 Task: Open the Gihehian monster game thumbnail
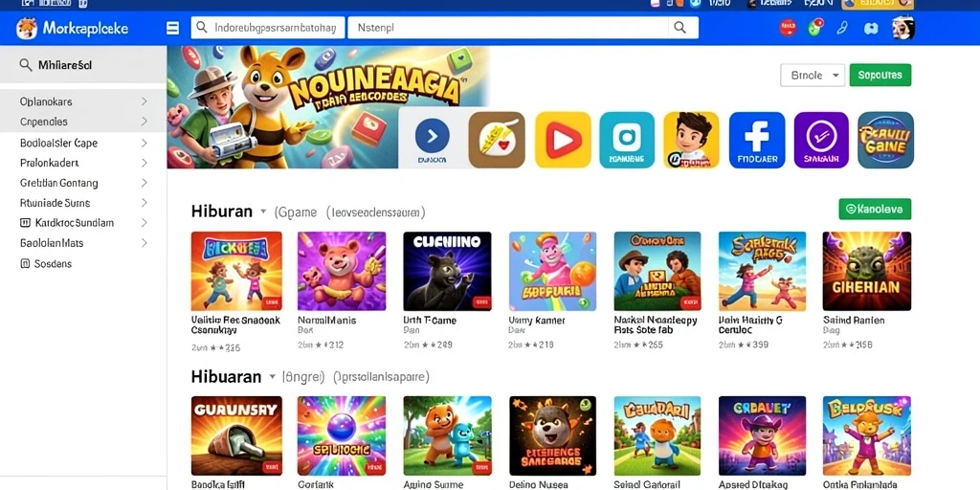866,271
